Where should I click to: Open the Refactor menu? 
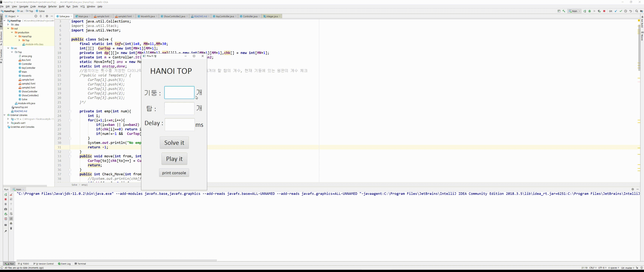coord(52,7)
